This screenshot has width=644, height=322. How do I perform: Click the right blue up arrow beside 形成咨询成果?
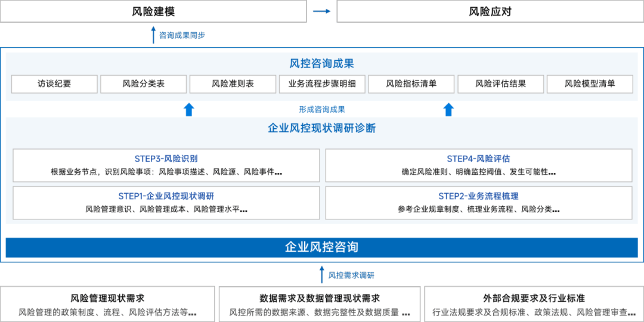pyautogui.click(x=448, y=109)
